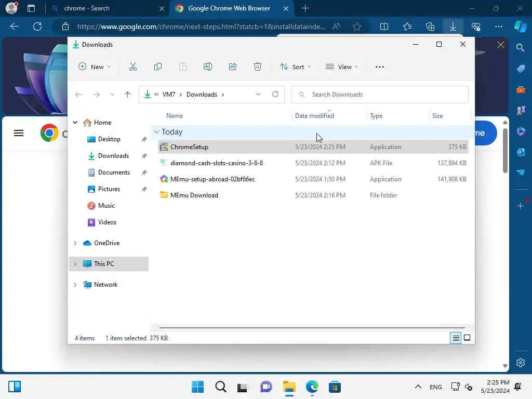Click the Edge browser Downloads arrow icon
This screenshot has width=532, height=399.
453,26
